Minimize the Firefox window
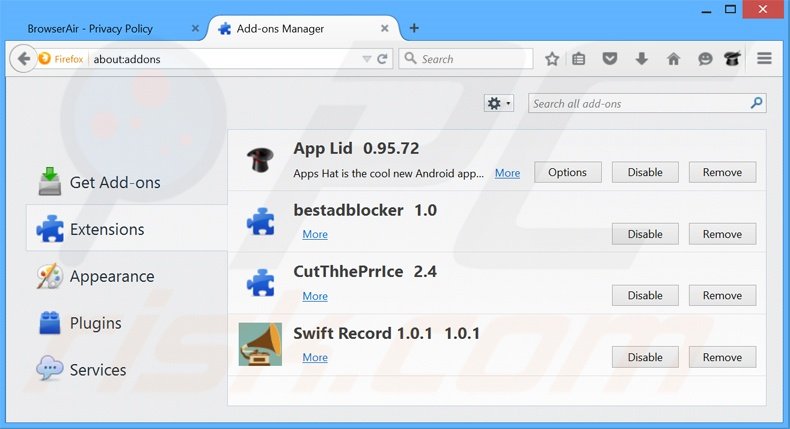The height and width of the screenshot is (429, 790). 706,10
